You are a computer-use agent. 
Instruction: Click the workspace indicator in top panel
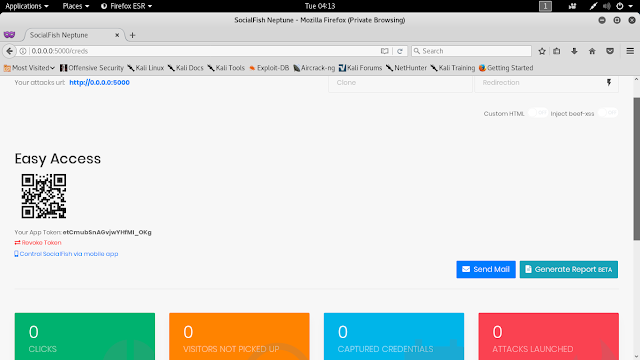tap(545, 6)
